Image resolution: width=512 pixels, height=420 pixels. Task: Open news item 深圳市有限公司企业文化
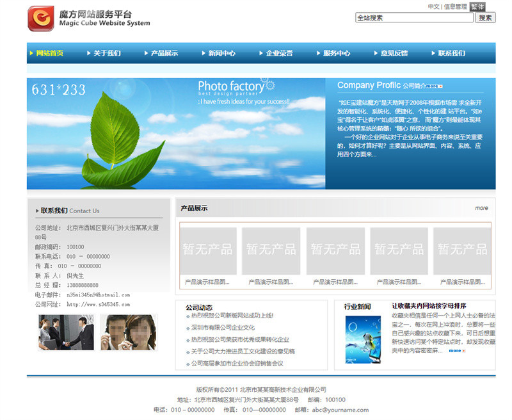[223, 328]
